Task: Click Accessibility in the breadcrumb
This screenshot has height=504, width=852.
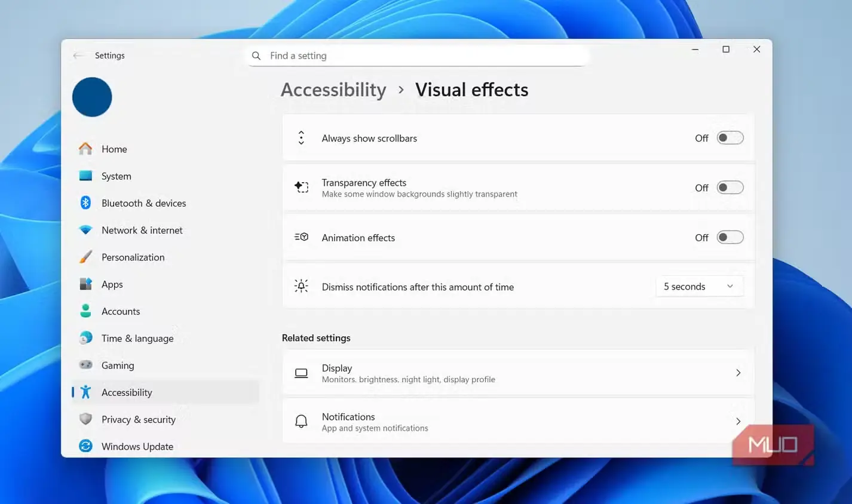Action: (333, 90)
